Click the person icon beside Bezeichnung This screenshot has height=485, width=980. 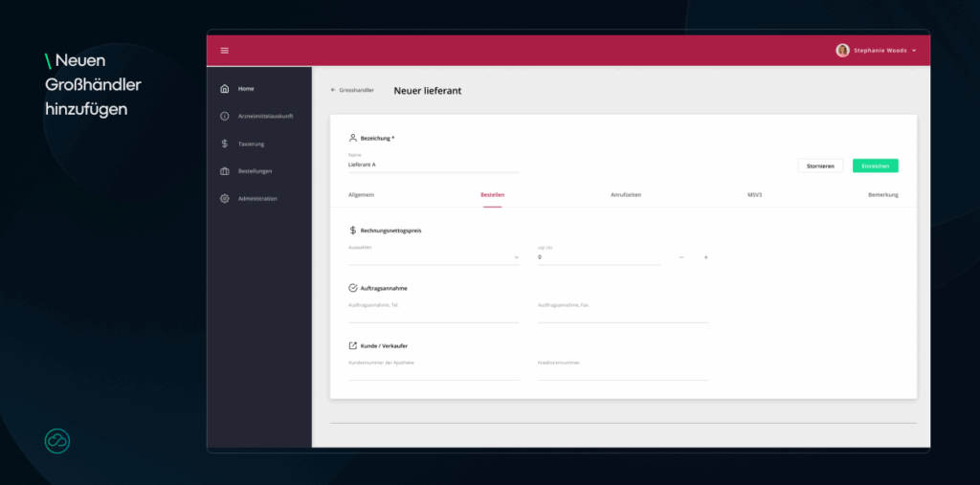pos(352,138)
